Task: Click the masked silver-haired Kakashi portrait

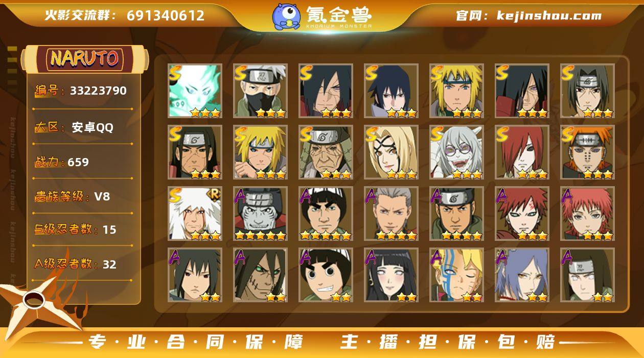Action: (261, 91)
